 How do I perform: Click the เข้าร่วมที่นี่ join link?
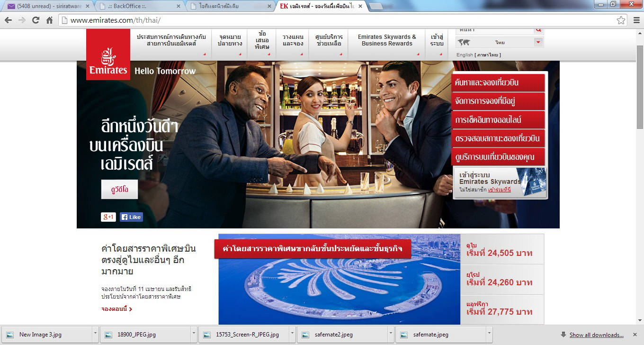click(x=499, y=190)
